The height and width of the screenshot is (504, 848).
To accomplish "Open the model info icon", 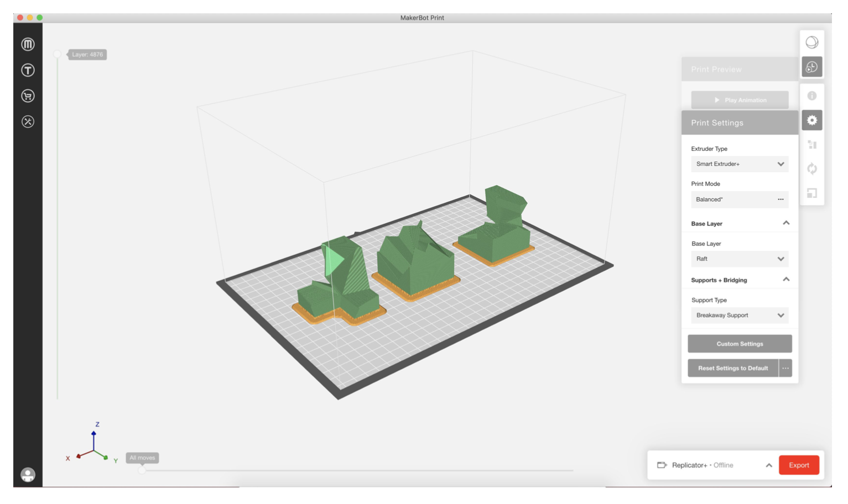I will (x=811, y=96).
